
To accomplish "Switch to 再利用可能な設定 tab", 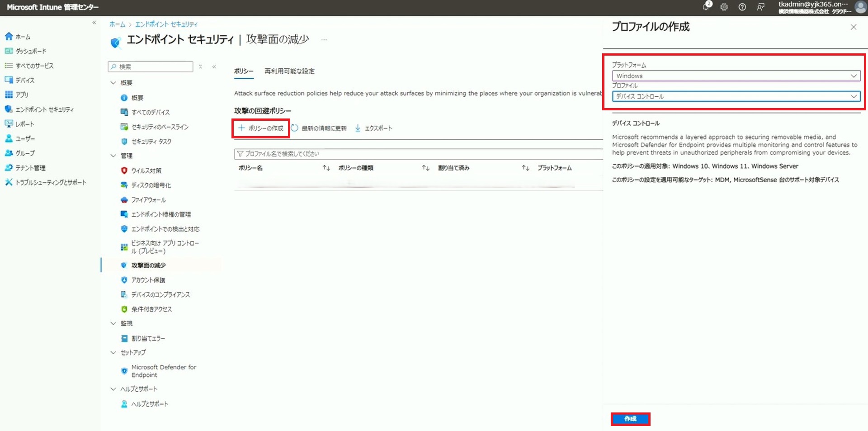I will [289, 71].
